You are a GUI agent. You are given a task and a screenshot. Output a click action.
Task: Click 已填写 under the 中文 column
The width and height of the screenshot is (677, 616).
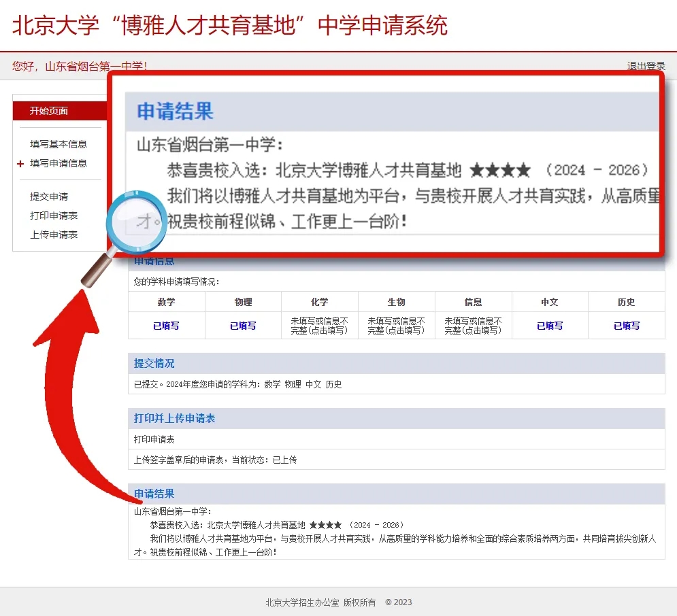pyautogui.click(x=550, y=326)
